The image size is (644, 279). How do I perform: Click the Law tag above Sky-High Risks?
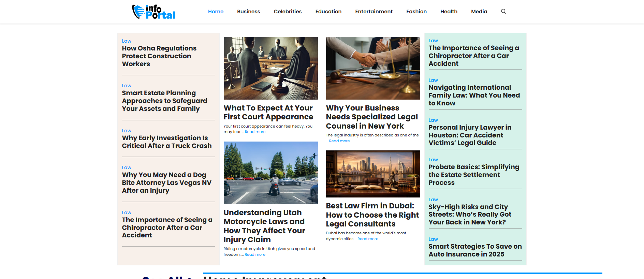pyautogui.click(x=433, y=200)
